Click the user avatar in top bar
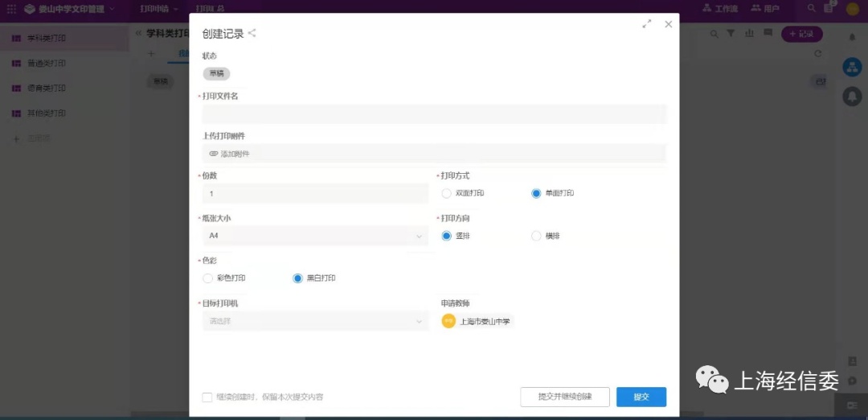This screenshot has width=868, height=420. tap(852, 9)
